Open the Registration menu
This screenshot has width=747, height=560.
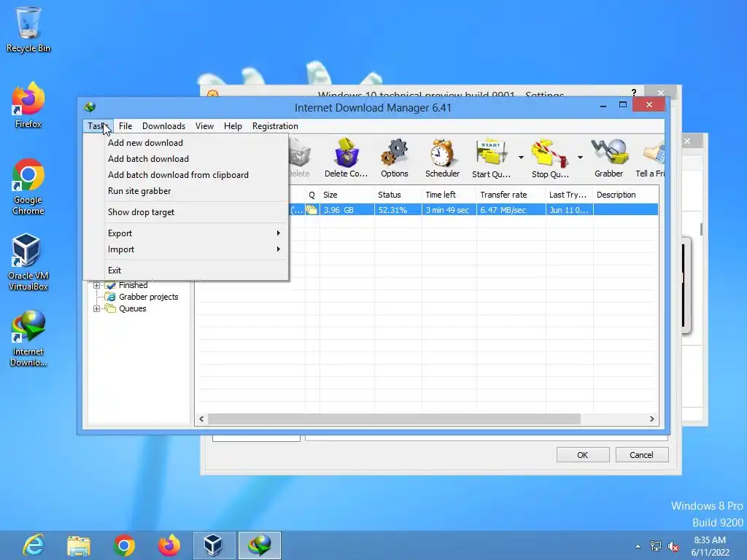tap(275, 126)
